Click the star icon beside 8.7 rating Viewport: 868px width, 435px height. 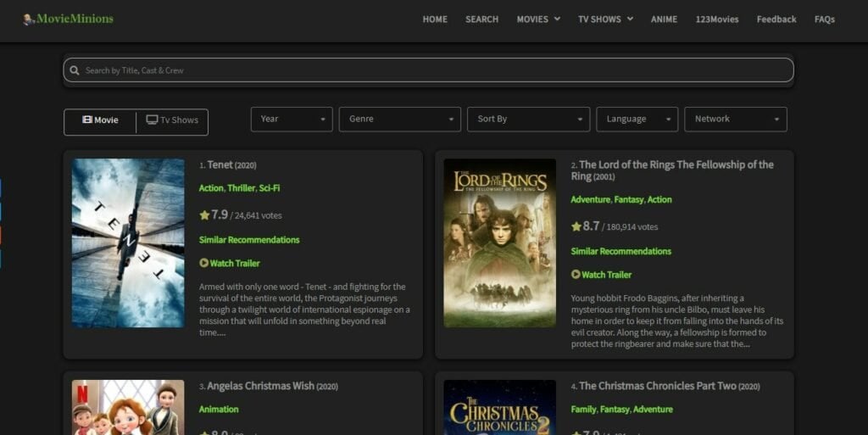(576, 226)
